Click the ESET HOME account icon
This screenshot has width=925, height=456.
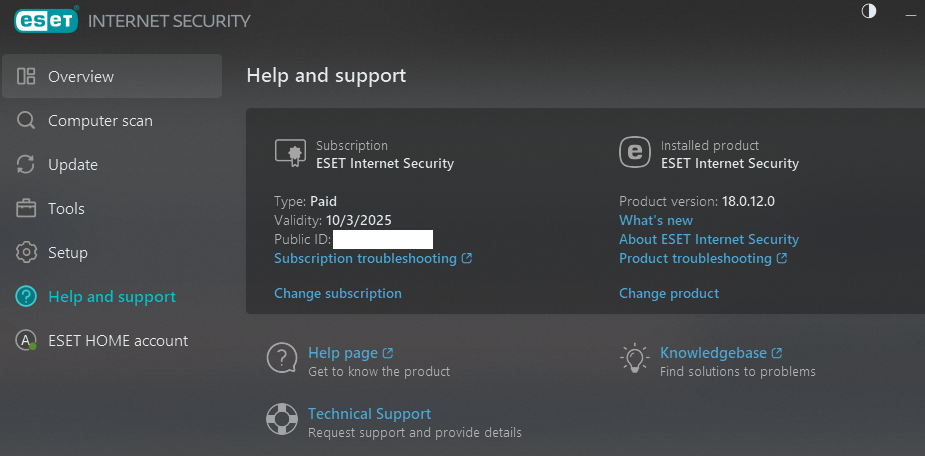point(27,341)
